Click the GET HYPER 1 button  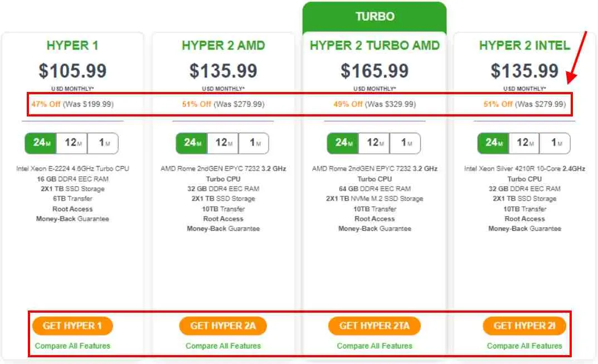coord(72,326)
